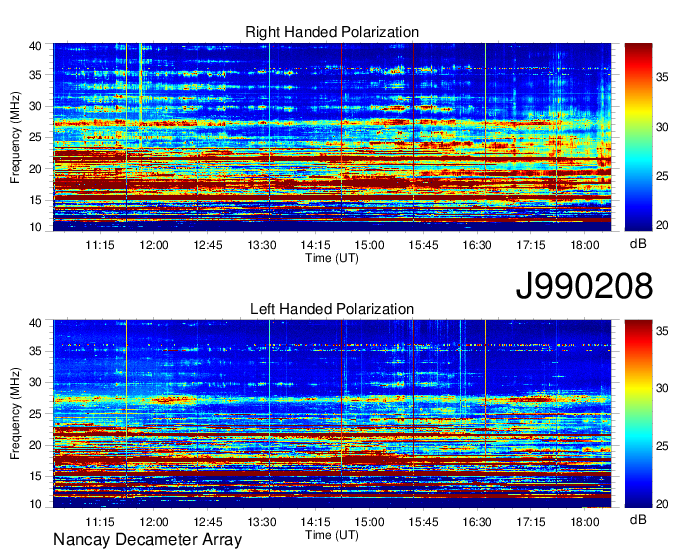Click Time (UT) label under Left Handed plot
The width and height of the screenshot is (680, 552).
click(332, 535)
